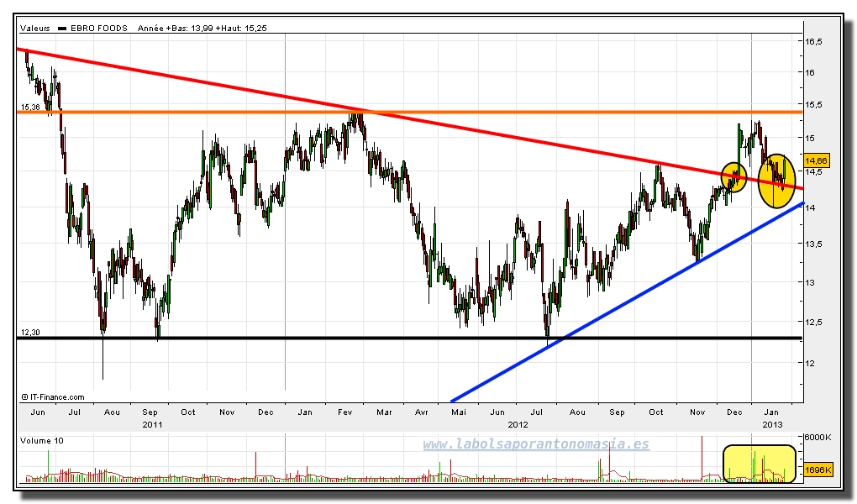Click the 2012 year label on time axis
This screenshot has width=857, height=504.
[x=518, y=424]
